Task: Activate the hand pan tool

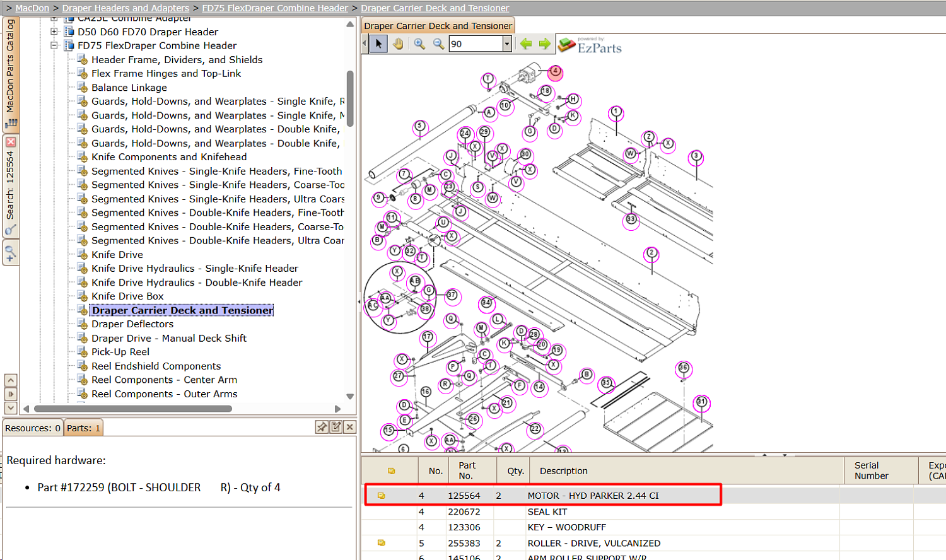Action: [398, 44]
